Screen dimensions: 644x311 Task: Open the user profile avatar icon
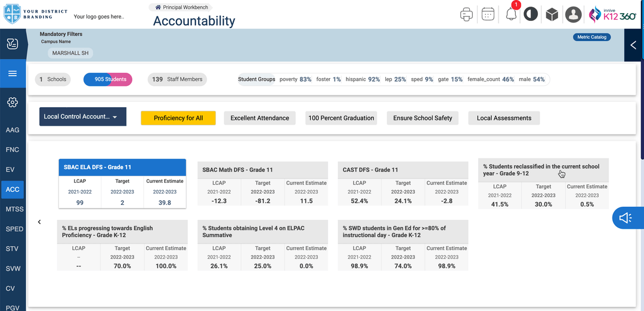[573, 15]
